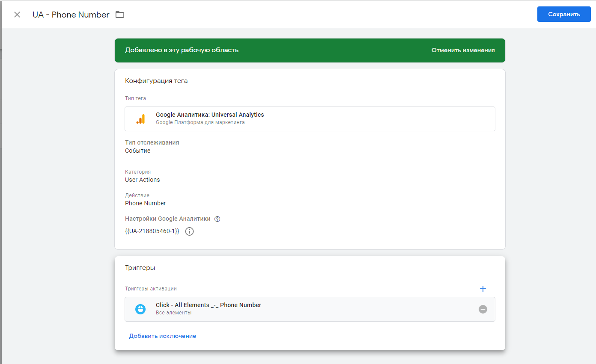Open the Universal Analytics tag type row
Viewport: 596px width, 364px height.
[310, 119]
